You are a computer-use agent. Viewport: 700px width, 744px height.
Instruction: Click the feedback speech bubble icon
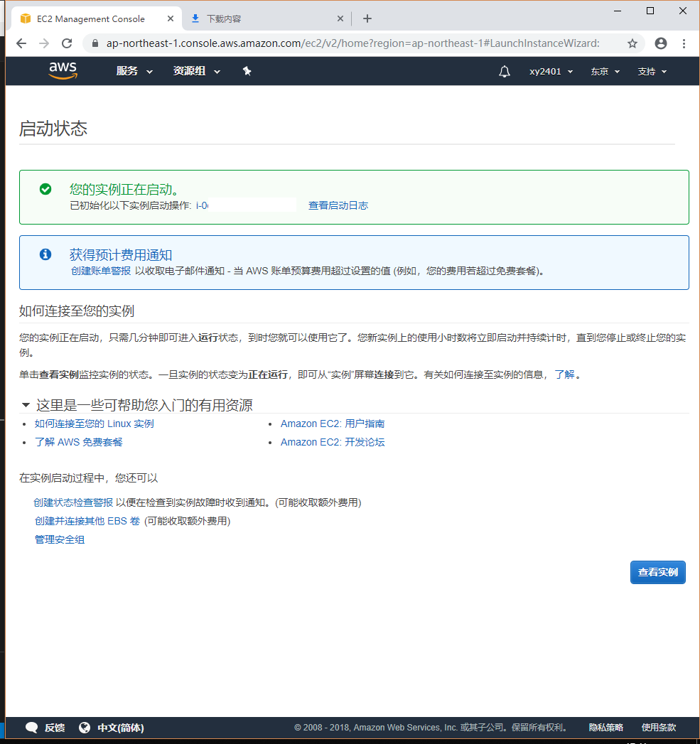(x=32, y=728)
